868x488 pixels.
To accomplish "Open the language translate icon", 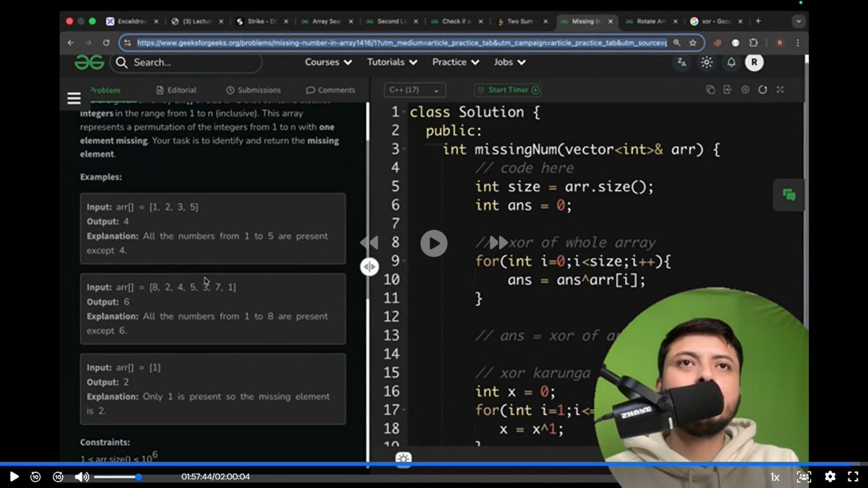I will (681, 63).
